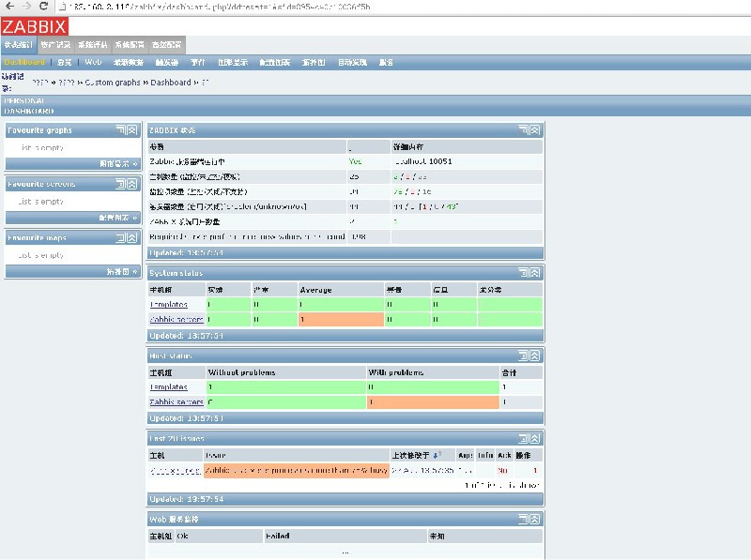
Task: Click Dashboard breadcrumb link
Action: click(x=171, y=83)
